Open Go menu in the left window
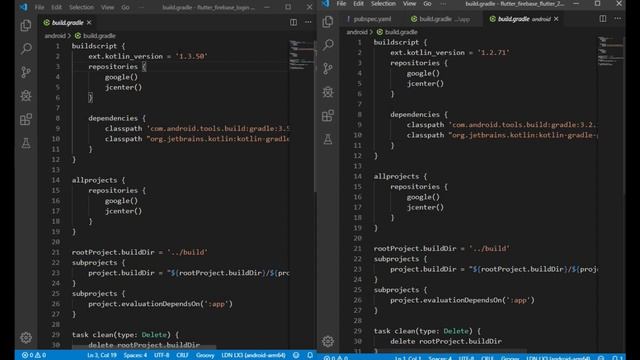The height and width of the screenshot is (360, 640). tap(125, 7)
